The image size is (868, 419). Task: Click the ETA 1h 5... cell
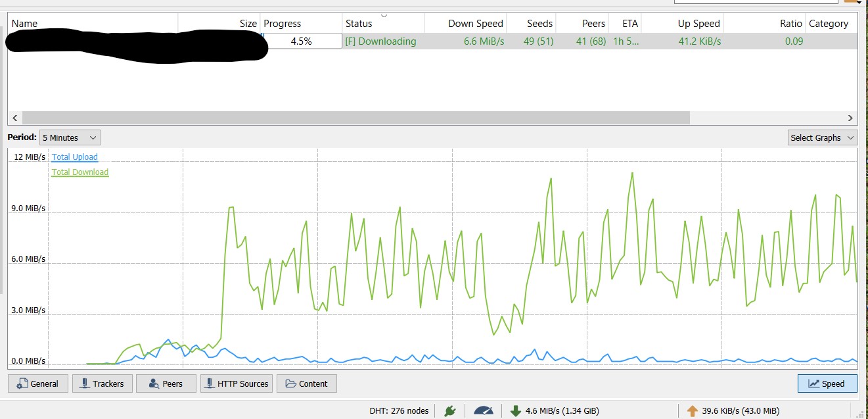click(626, 41)
